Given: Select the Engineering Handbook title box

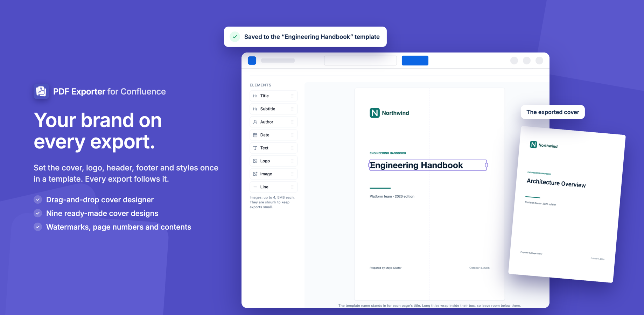Looking at the screenshot, I should [x=428, y=165].
